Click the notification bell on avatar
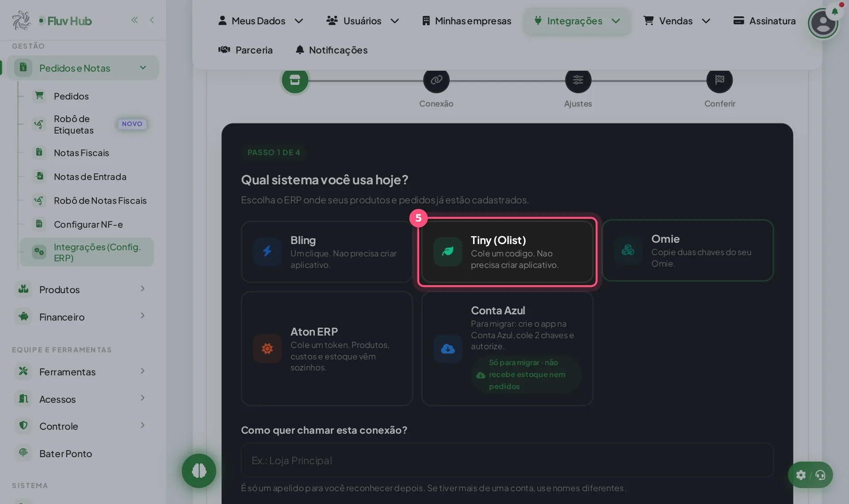 point(835,11)
